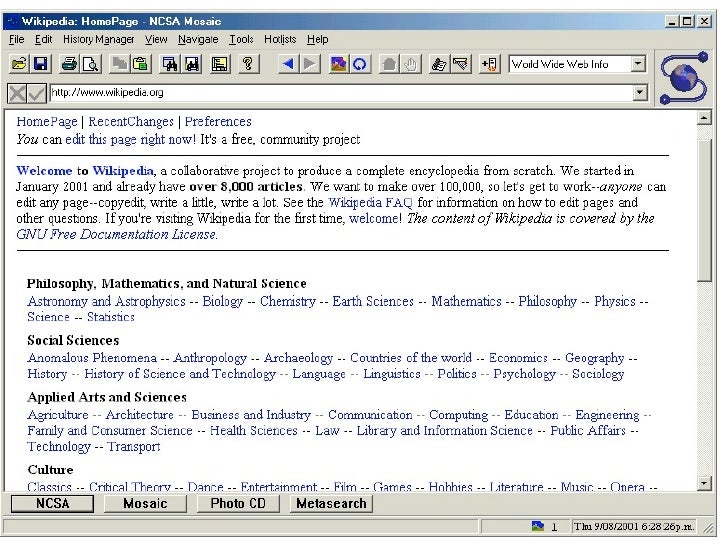728x546 pixels.
Task: Open the document source view icon
Action: click(x=220, y=64)
